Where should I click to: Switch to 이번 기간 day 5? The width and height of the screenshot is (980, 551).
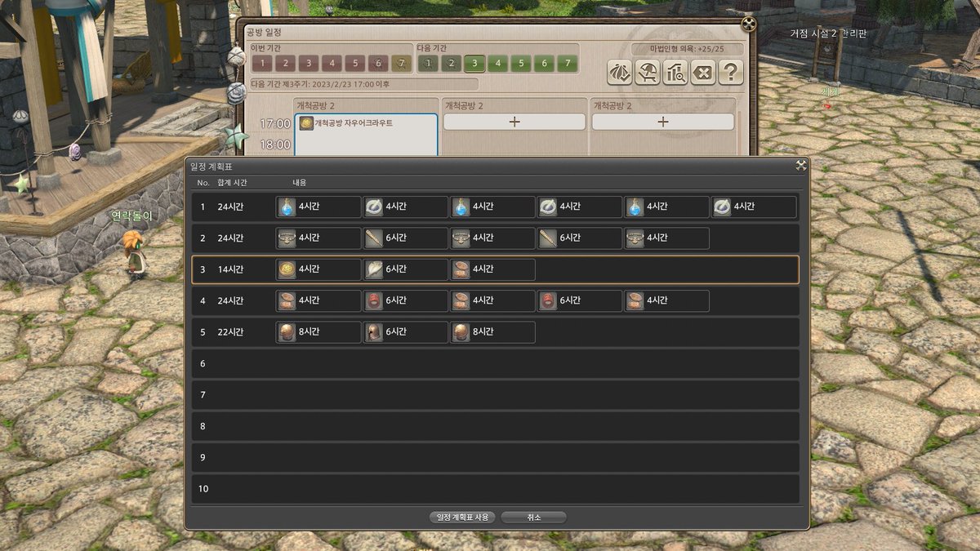click(354, 64)
